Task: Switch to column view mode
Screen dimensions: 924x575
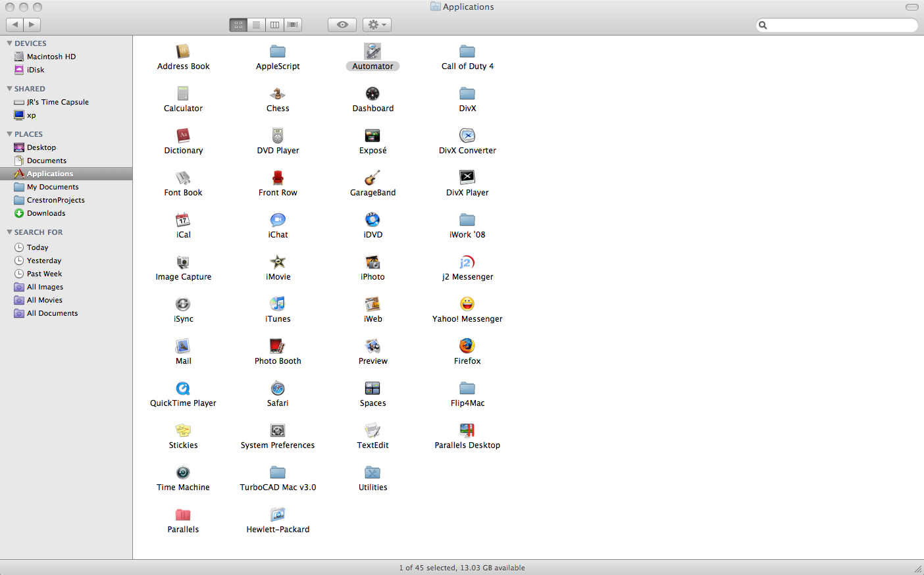Action: tap(274, 24)
